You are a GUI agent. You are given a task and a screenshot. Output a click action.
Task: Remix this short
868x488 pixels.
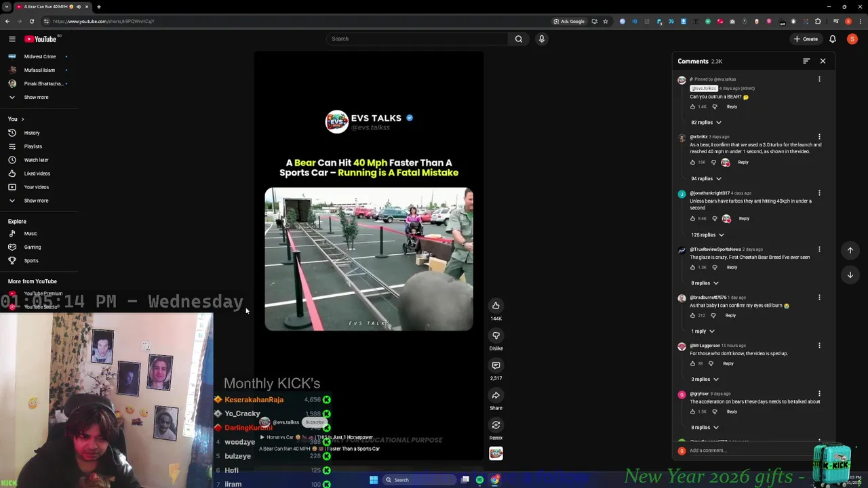496,425
